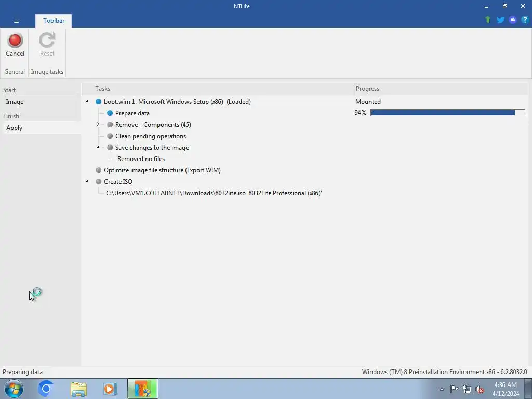The width and height of the screenshot is (532, 399).
Task: Select the 8032lite.iso output path row
Action: (x=214, y=193)
